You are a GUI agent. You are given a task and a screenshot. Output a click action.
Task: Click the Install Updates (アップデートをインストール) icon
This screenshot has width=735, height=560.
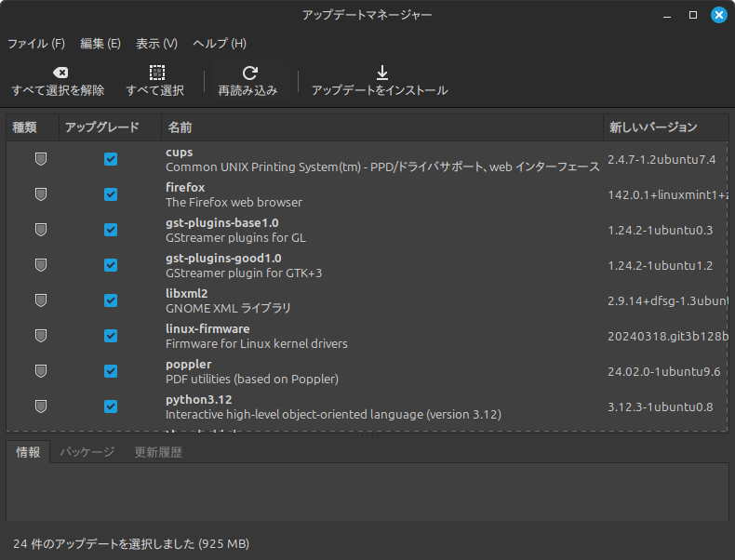pyautogui.click(x=381, y=73)
